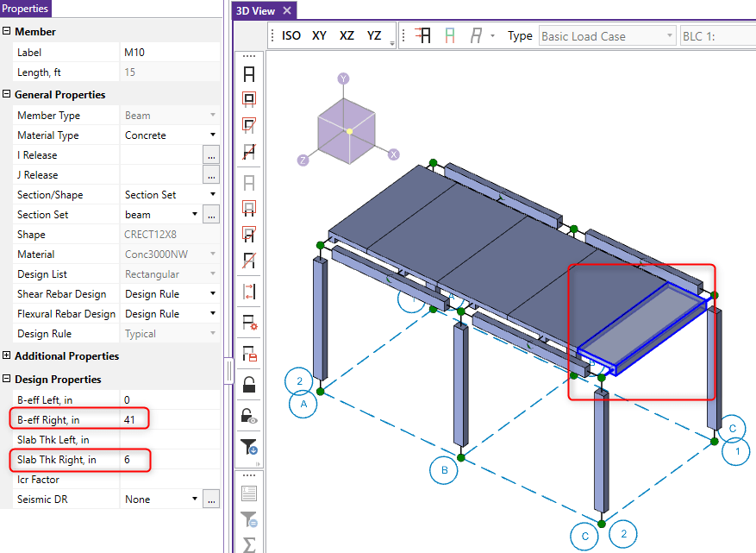Open the Basic Load Case type dropdown
Screen dimensions: 756x553
pos(672,35)
